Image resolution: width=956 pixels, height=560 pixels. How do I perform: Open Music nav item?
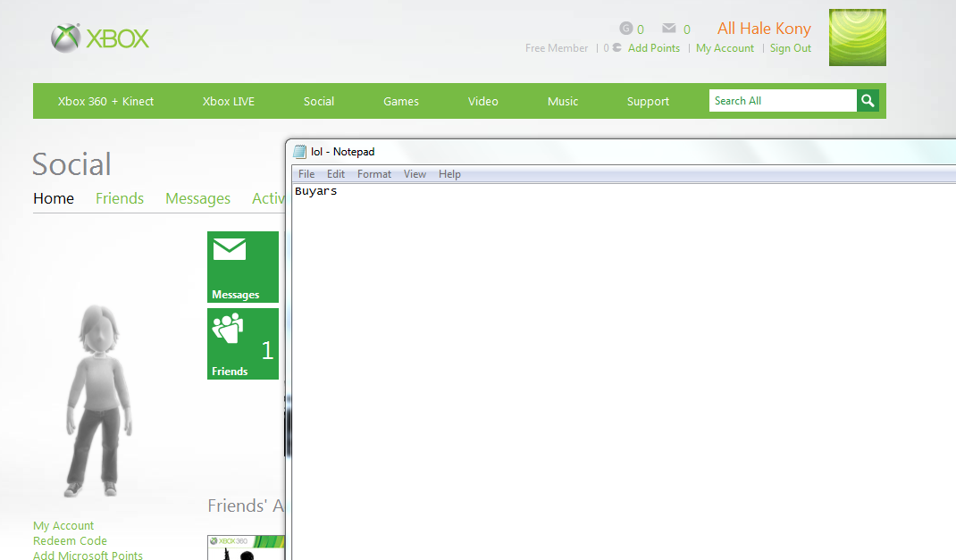coord(563,101)
